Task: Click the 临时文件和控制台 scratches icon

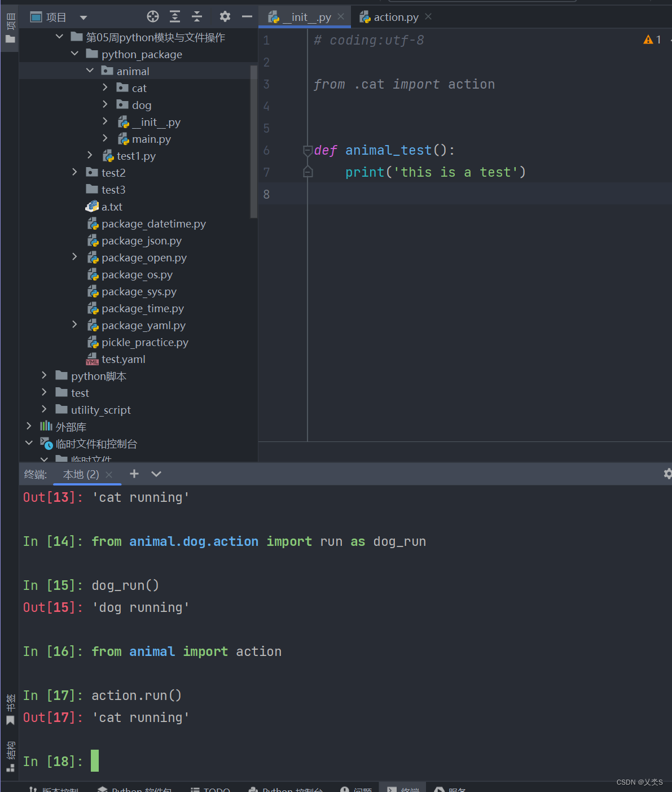Action: point(46,444)
